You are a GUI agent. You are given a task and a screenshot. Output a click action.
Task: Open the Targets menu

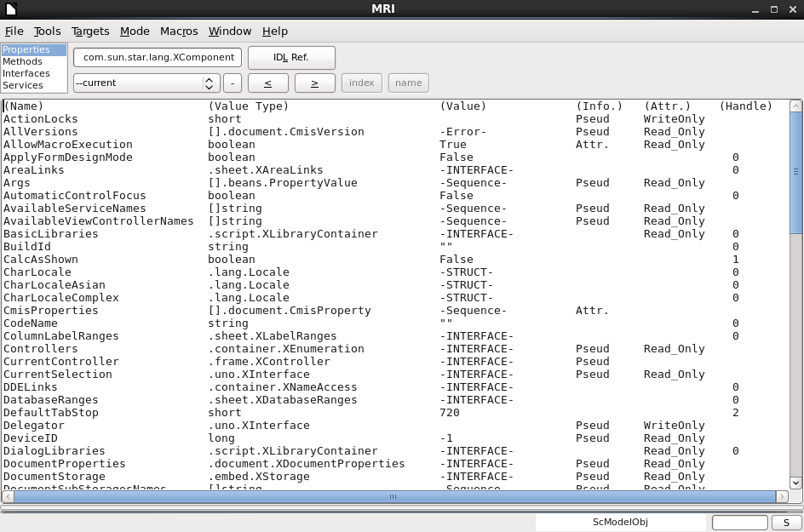90,31
